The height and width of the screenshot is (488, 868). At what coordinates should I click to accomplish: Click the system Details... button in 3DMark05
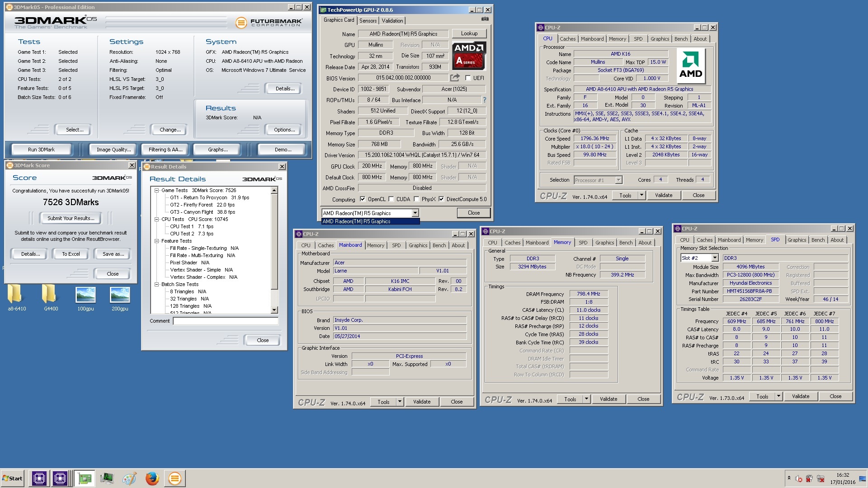285,88
